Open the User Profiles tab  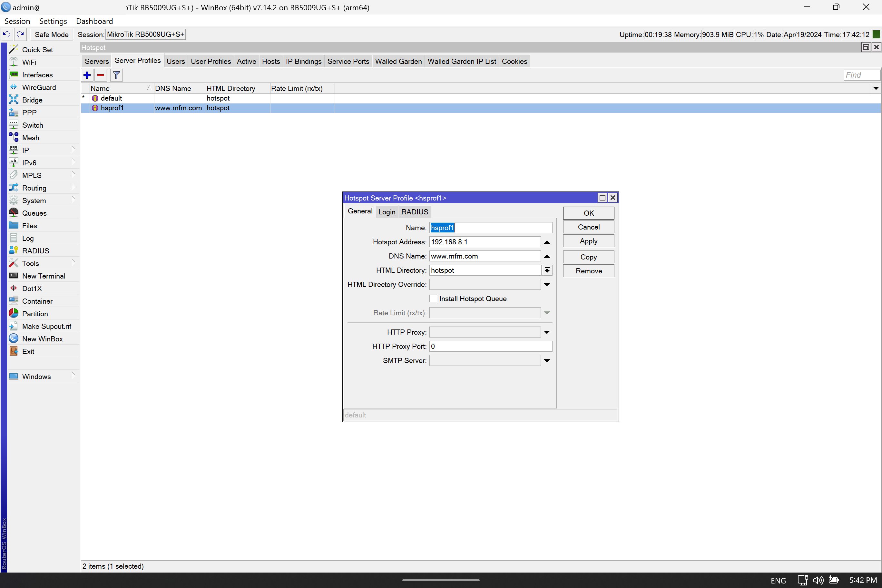211,62
